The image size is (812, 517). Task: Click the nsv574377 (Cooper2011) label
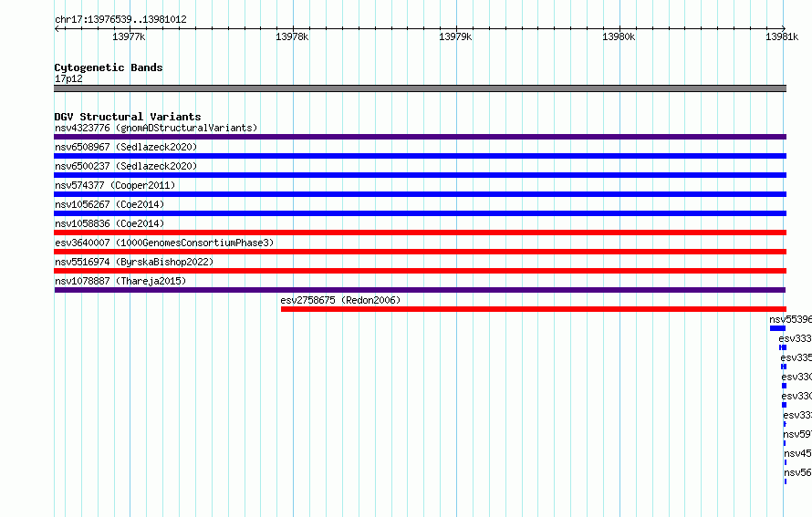click(115, 185)
